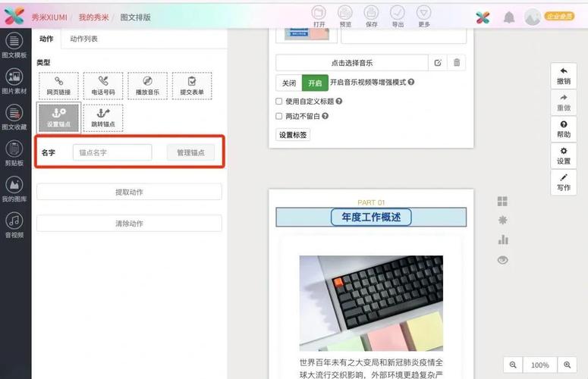Open the 音视频 sidebar panel
The image size is (588, 379).
tap(14, 225)
